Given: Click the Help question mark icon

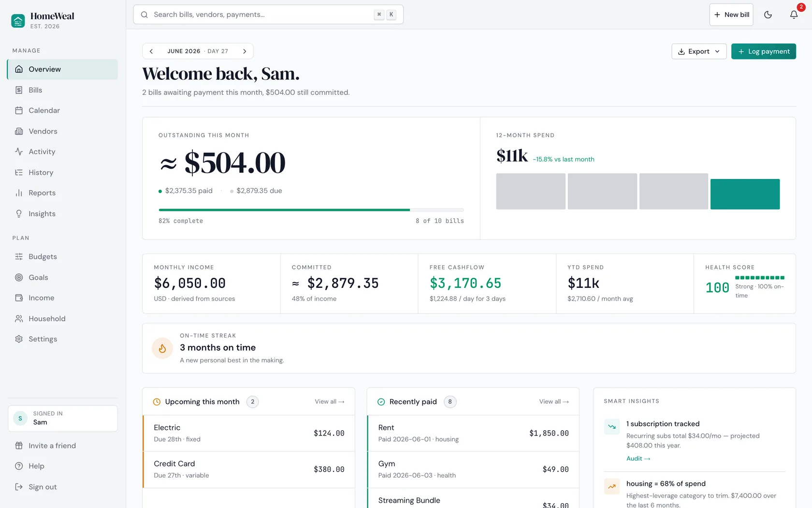Looking at the screenshot, I should click(19, 466).
